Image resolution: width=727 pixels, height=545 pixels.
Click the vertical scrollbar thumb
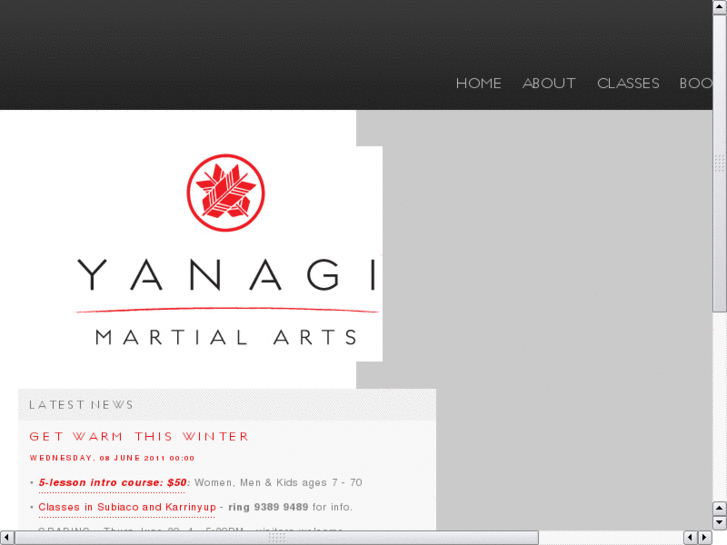(x=720, y=163)
